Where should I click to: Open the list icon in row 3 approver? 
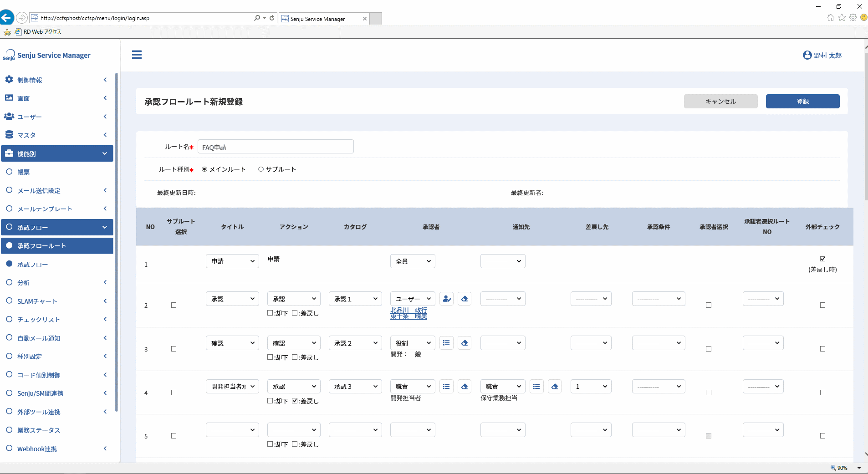(x=447, y=343)
